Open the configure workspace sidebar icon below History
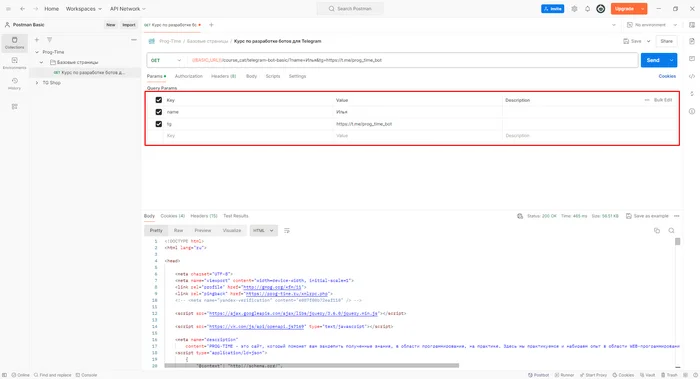 click(15, 107)
